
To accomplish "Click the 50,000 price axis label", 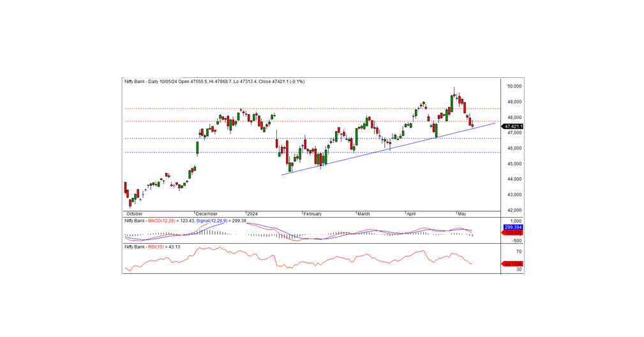I will point(514,86).
